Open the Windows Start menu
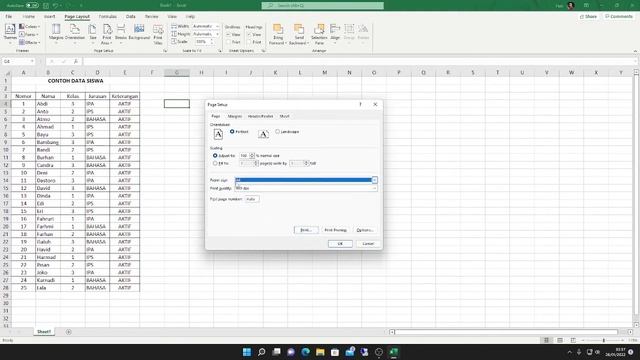640x360 pixels. click(x=247, y=352)
